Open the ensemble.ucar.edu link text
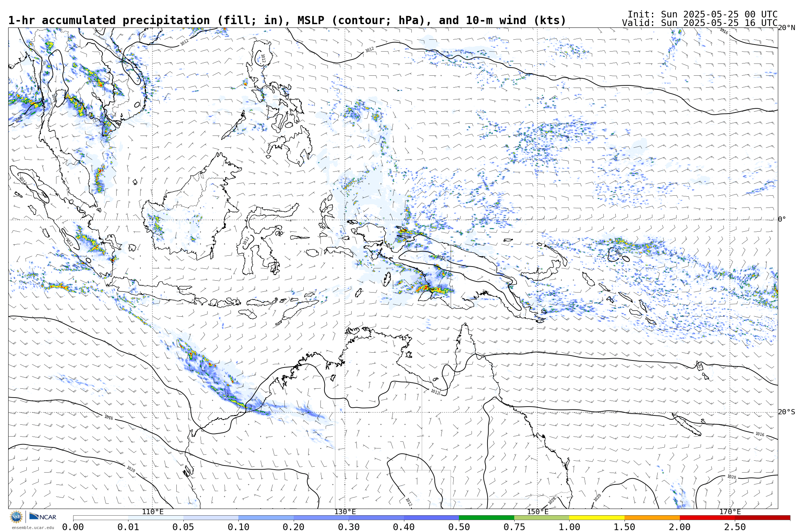 (33, 528)
